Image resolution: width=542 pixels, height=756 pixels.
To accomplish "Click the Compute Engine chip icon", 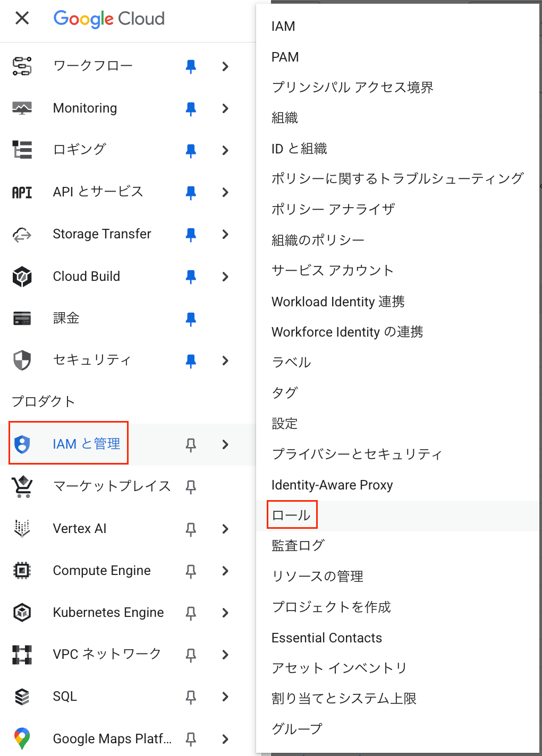I will [x=22, y=571].
